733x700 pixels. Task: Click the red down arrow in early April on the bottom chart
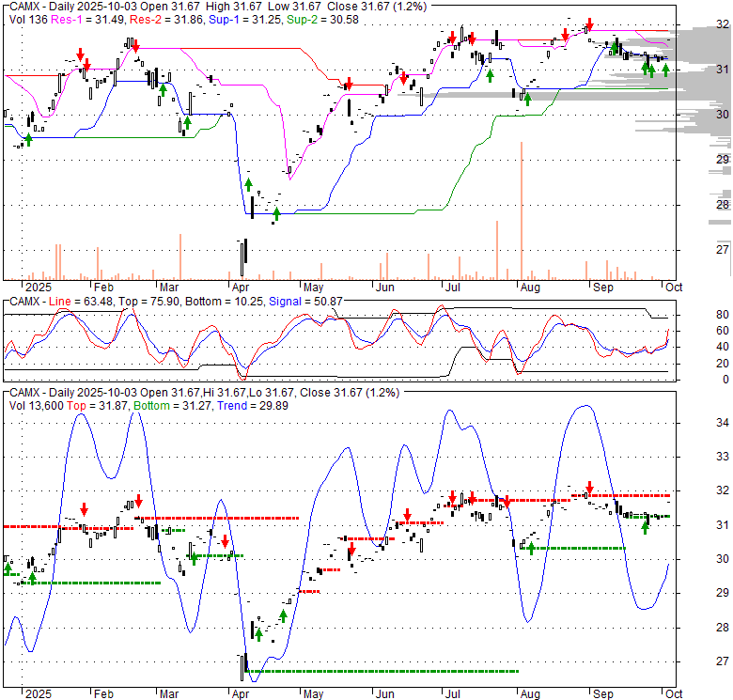(226, 541)
